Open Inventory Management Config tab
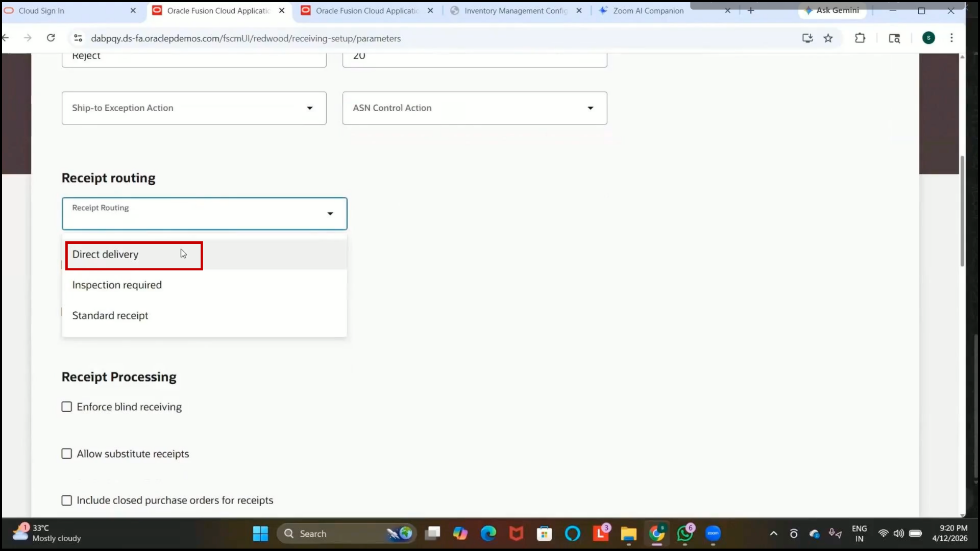Image resolution: width=980 pixels, height=551 pixels. pyautogui.click(x=516, y=11)
